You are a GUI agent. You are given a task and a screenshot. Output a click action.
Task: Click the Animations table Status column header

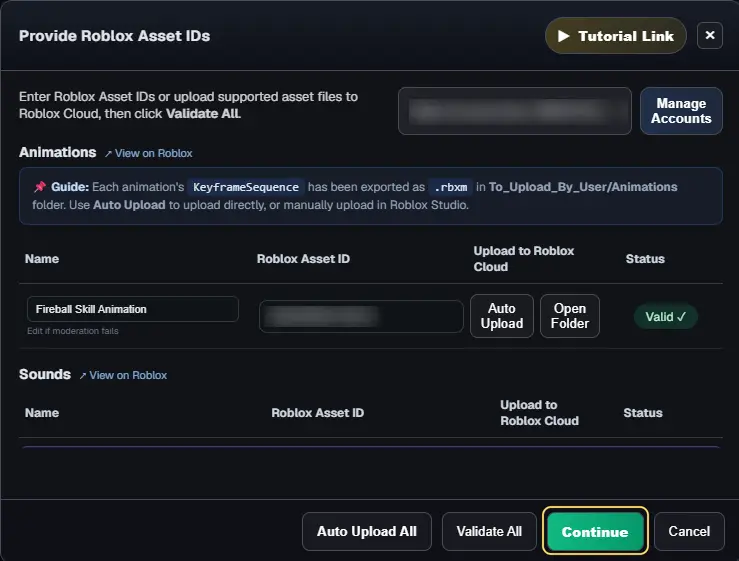(645, 259)
